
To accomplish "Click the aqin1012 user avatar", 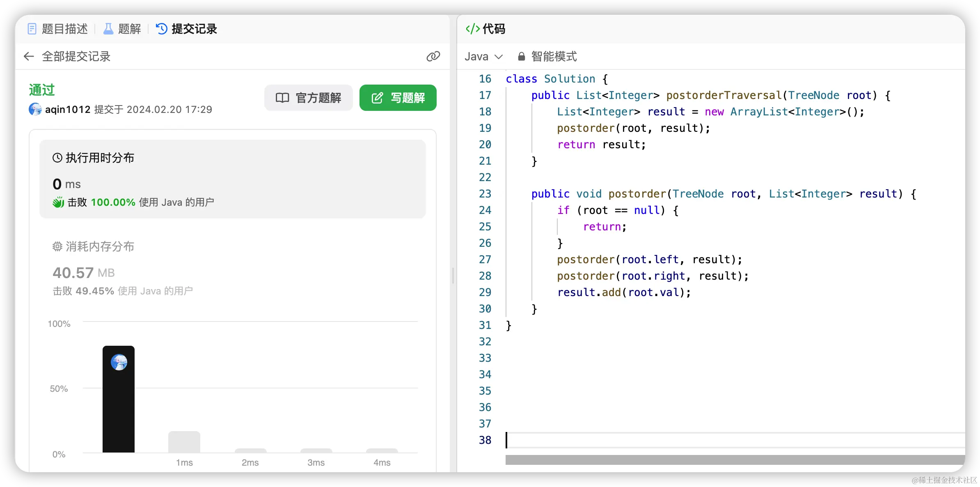I will pos(35,109).
